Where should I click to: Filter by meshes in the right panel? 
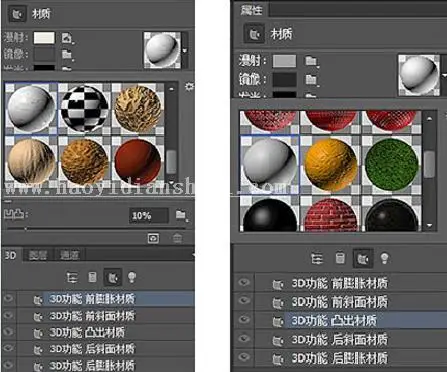(340, 258)
